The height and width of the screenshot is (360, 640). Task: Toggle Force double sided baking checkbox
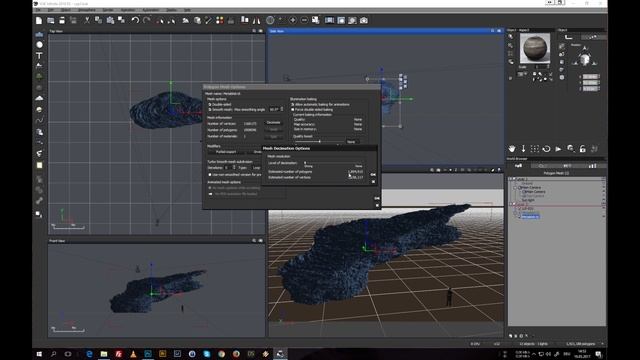pyautogui.click(x=293, y=109)
